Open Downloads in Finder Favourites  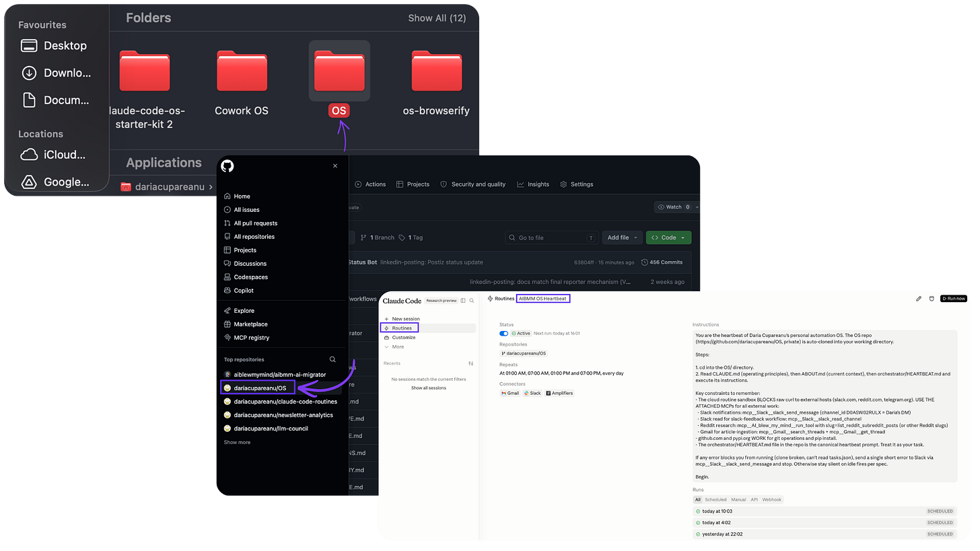coord(56,73)
